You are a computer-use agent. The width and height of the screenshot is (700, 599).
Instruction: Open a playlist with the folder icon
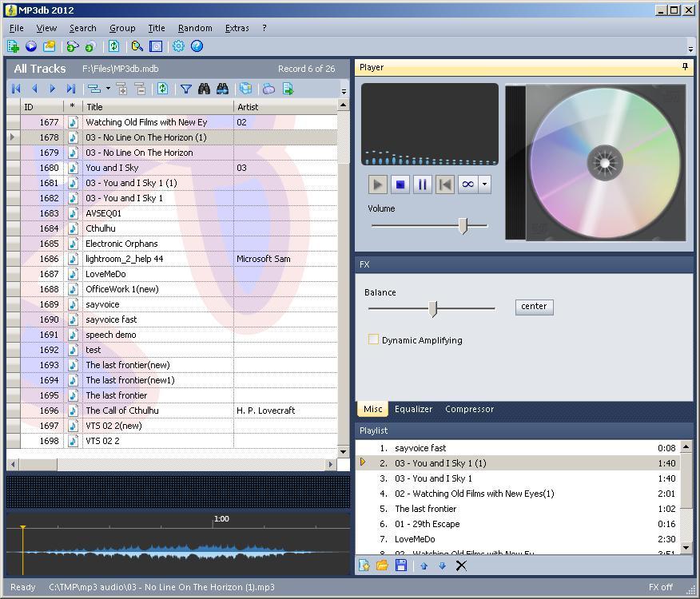click(x=382, y=566)
